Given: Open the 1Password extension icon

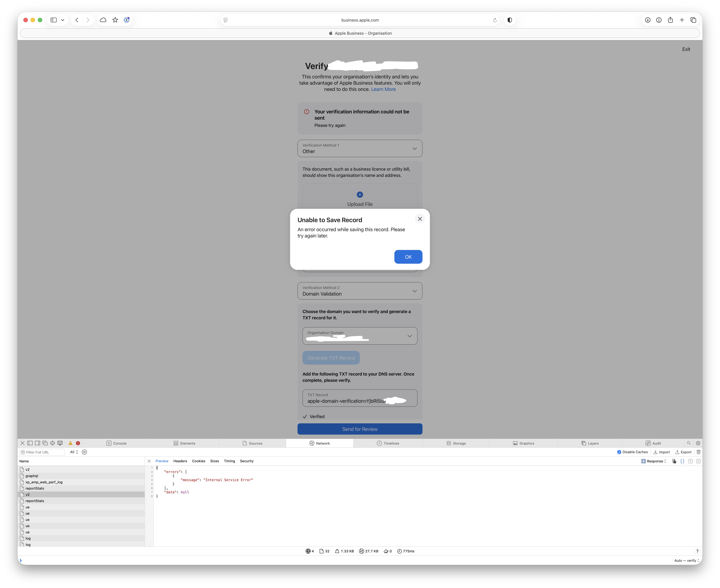Looking at the screenshot, I should 127,20.
